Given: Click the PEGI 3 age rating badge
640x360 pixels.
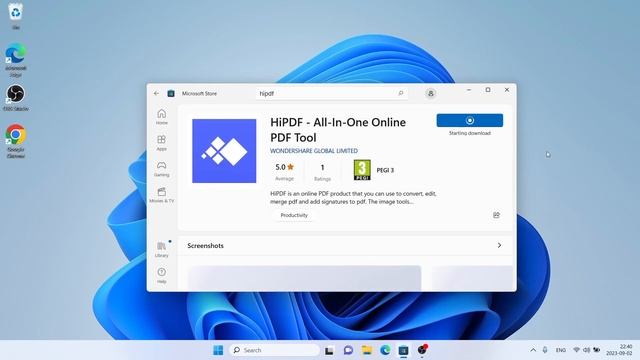Looking at the screenshot, I should pyautogui.click(x=362, y=170).
